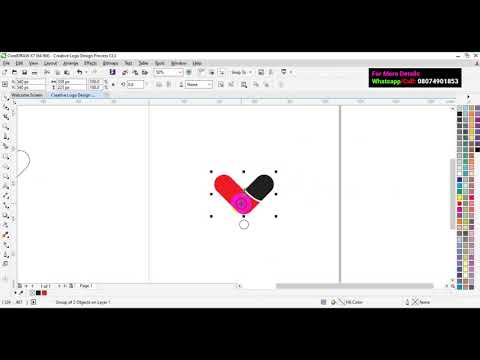This screenshot has width=480, height=360.
Task: Open the Effects menu
Action: coord(90,63)
